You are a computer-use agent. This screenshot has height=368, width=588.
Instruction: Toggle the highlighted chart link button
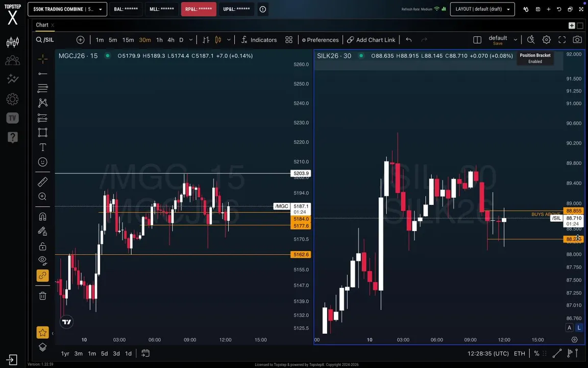click(42, 275)
